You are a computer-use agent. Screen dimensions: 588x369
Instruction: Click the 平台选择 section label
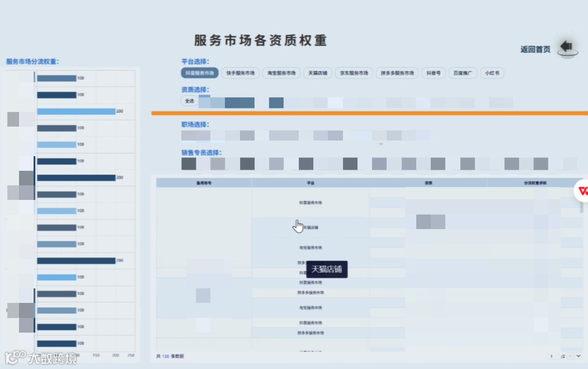click(195, 62)
